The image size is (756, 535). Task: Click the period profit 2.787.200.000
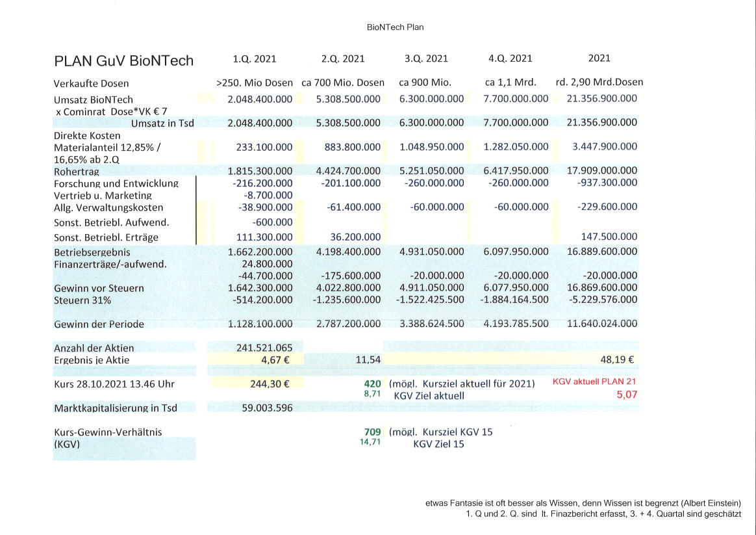[348, 324]
